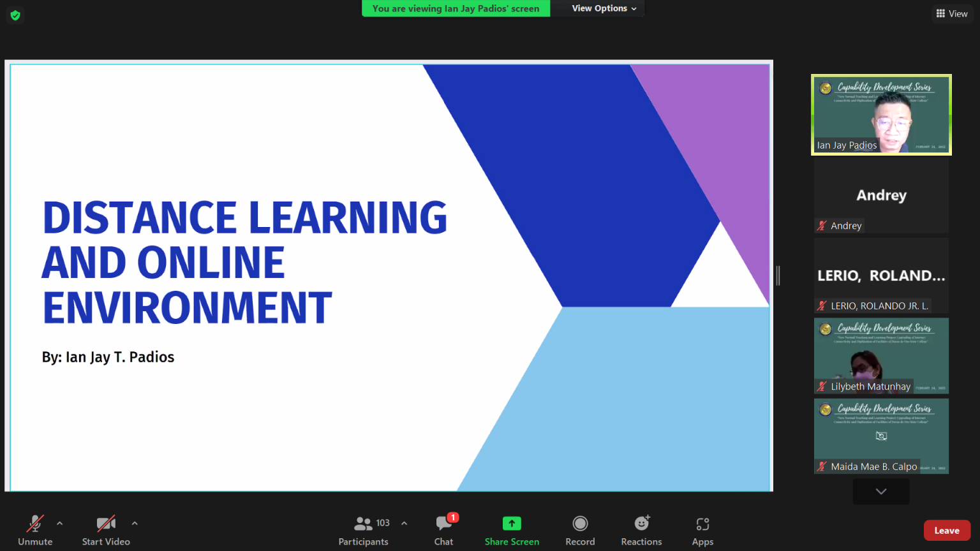Screen dimensions: 980x551
Task: Expand the caret next to Participants
Action: pyautogui.click(x=404, y=523)
